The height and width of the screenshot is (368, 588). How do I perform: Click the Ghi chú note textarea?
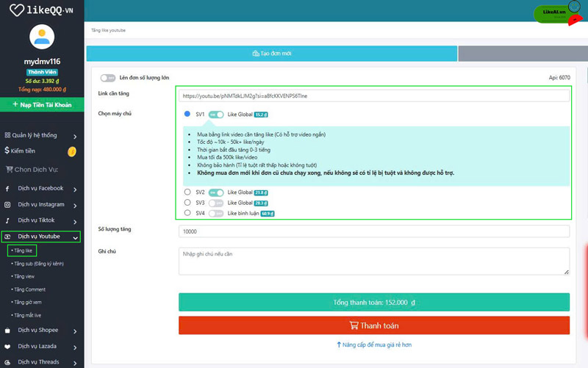click(374, 261)
